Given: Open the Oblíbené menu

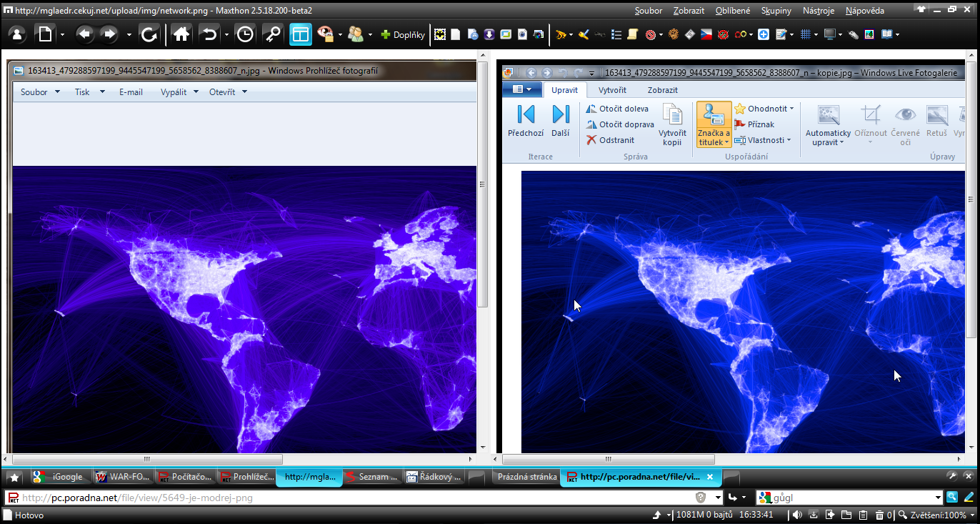Looking at the screenshot, I should pos(733,11).
